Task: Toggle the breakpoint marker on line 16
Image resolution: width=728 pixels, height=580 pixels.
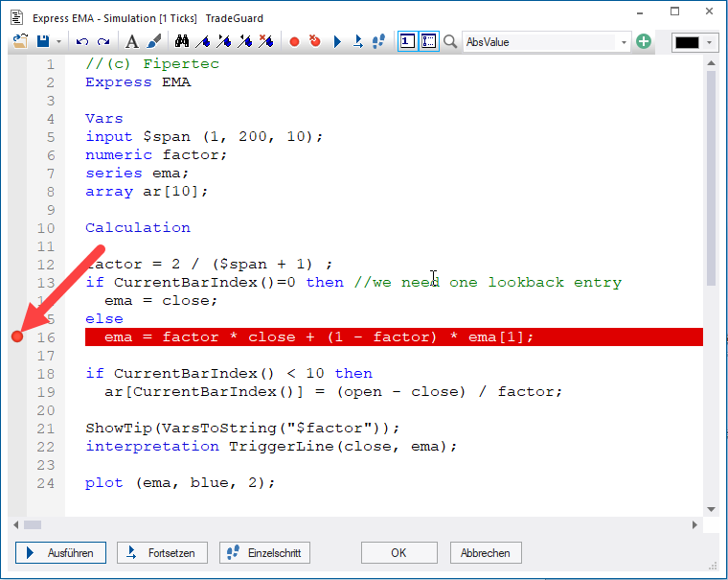Action: pos(16,336)
